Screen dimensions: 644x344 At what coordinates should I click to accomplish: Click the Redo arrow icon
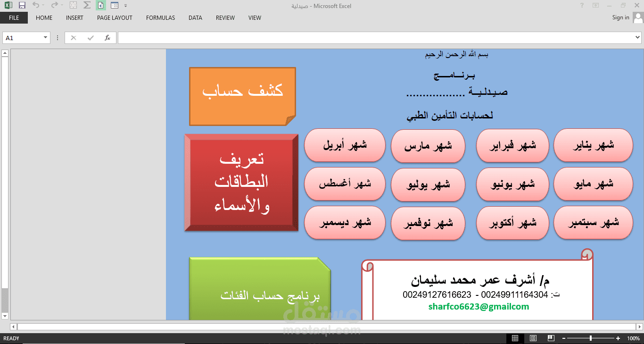coord(55,6)
